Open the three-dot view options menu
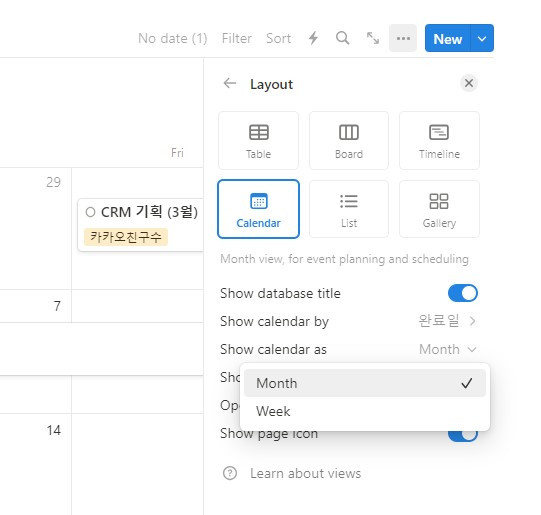Screen dimensions: 541x515 pyautogui.click(x=403, y=38)
